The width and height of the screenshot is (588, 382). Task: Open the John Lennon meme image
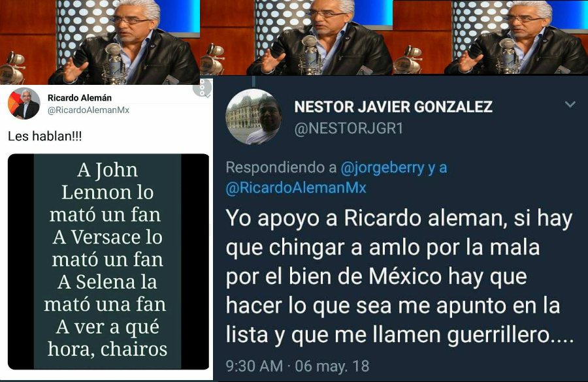tap(108, 262)
